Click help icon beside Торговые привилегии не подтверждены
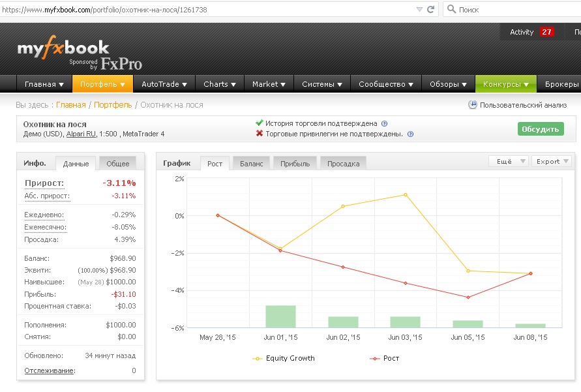 coord(410,134)
